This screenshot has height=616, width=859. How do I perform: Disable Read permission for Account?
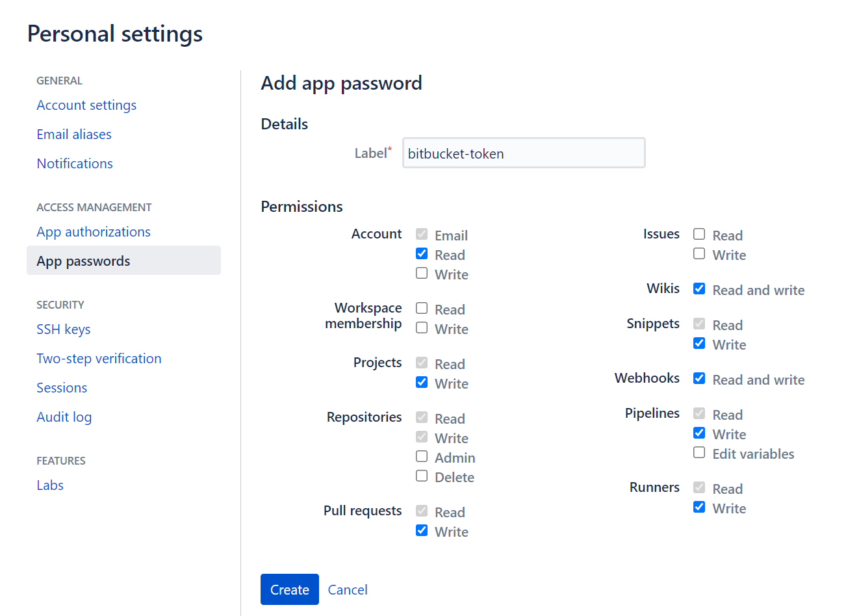coord(422,254)
